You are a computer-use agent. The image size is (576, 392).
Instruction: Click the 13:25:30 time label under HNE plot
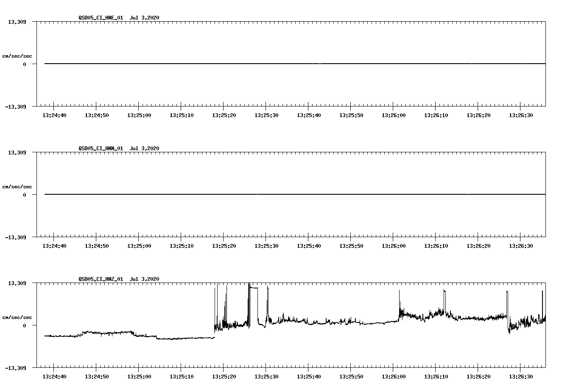[266, 115]
